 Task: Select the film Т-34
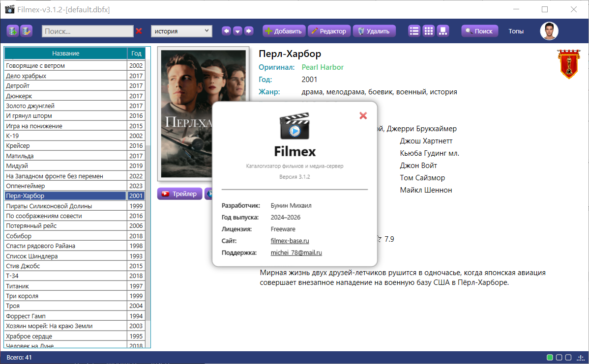click(x=75, y=276)
